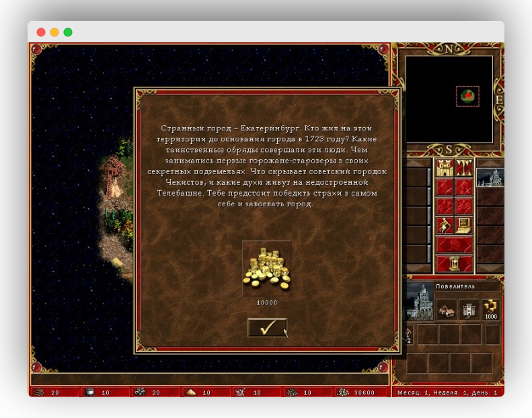Click the village hall icon in info panel

pyautogui.click(x=447, y=310)
